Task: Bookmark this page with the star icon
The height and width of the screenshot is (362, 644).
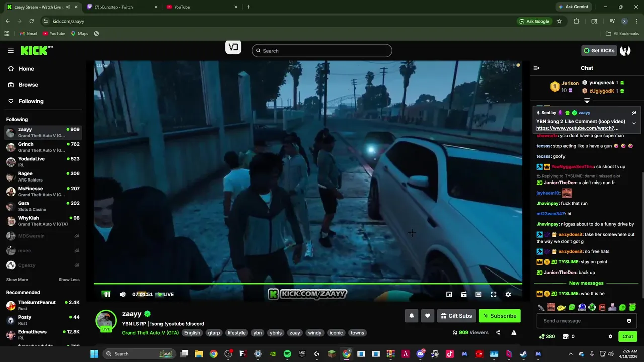Action: [x=559, y=21]
